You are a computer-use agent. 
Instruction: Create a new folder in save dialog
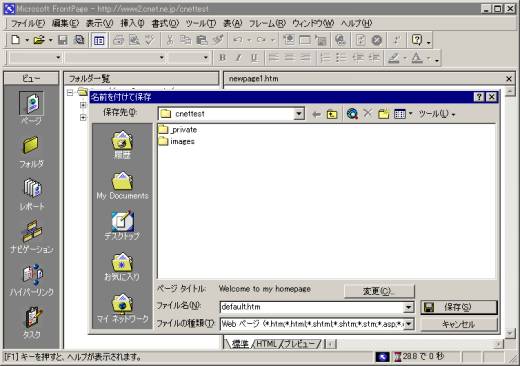384,114
